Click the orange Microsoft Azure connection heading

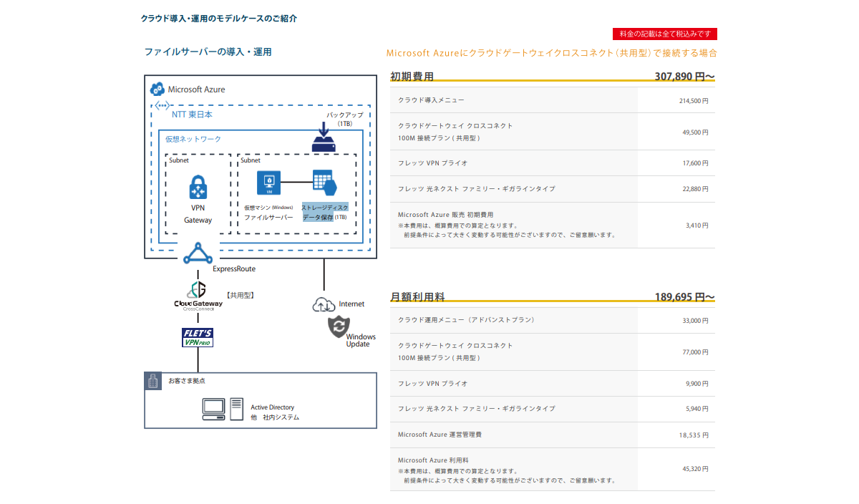point(551,53)
